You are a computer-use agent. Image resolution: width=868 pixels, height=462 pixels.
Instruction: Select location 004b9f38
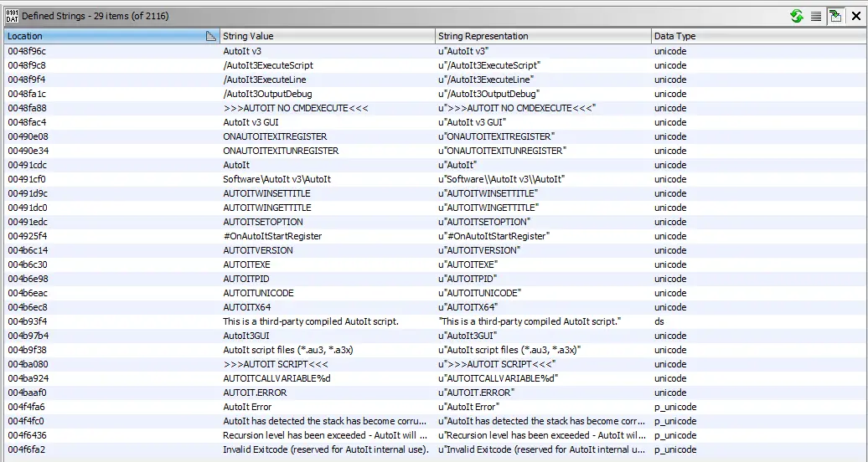[27, 350]
